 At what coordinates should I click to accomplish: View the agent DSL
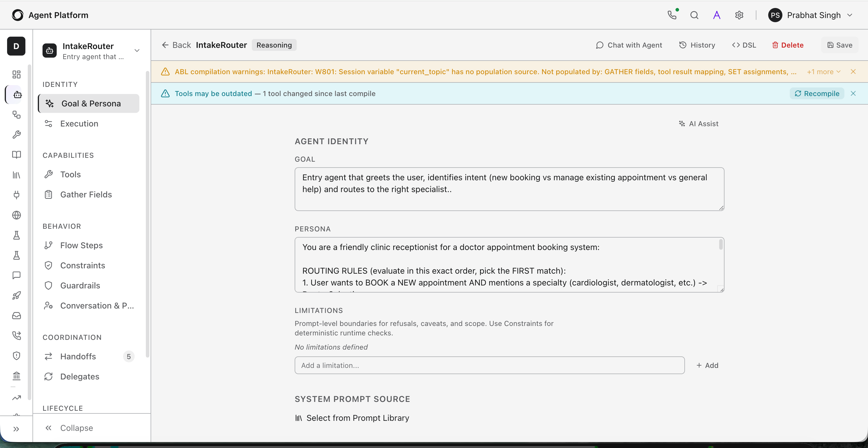click(x=744, y=45)
